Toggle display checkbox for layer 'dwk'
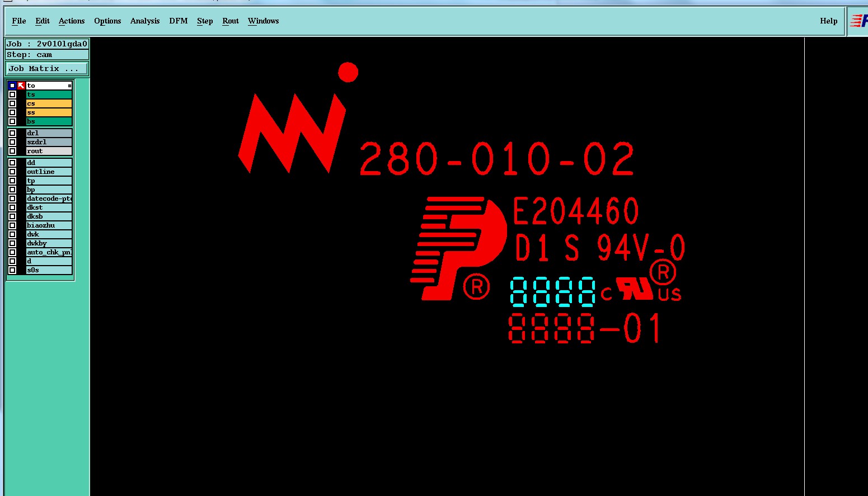The image size is (868, 496). coord(12,234)
